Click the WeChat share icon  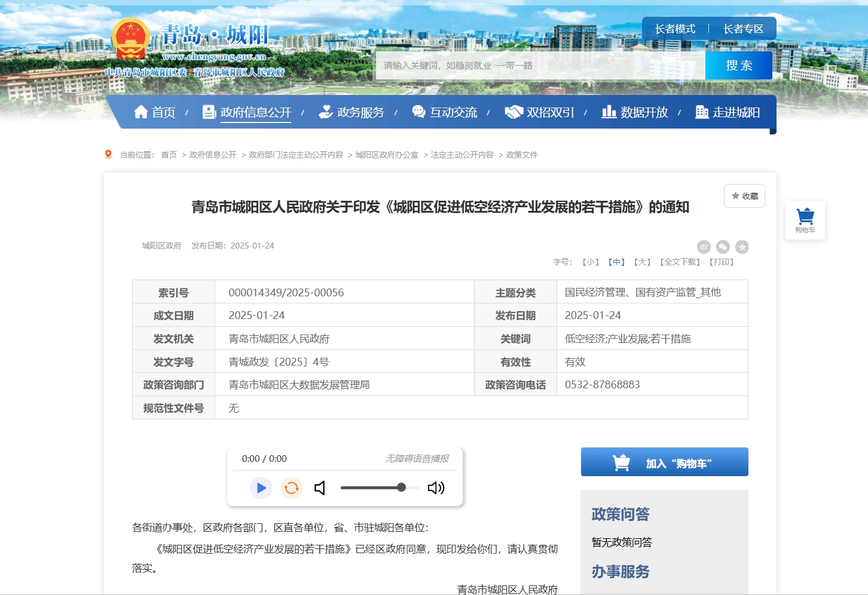[x=723, y=247]
